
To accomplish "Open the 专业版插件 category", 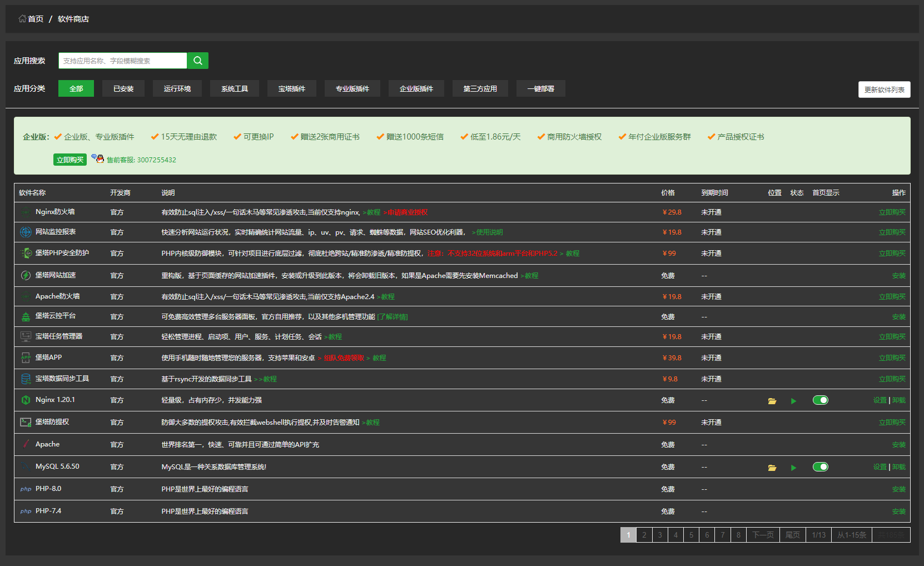I will tap(352, 88).
